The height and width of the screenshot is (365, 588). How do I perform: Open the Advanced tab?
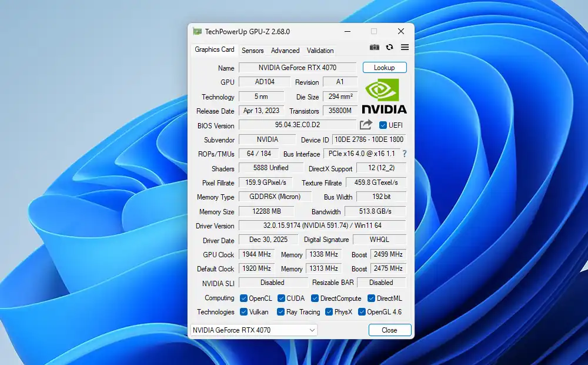pos(285,51)
